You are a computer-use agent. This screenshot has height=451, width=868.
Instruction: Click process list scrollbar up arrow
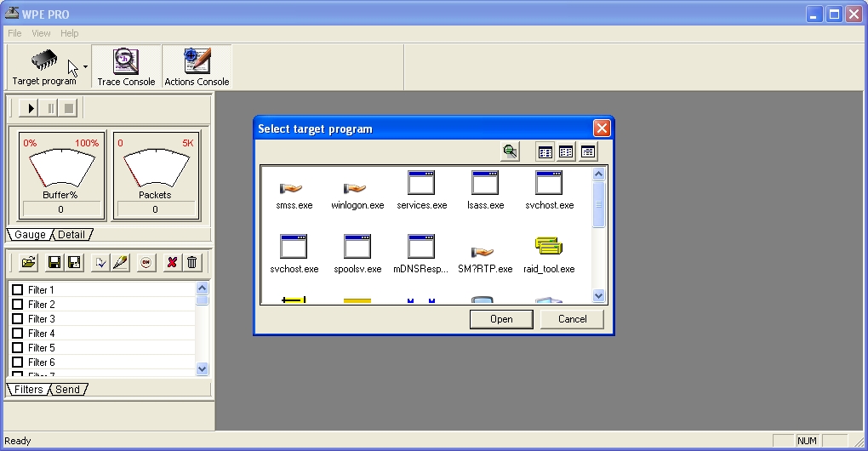click(598, 174)
